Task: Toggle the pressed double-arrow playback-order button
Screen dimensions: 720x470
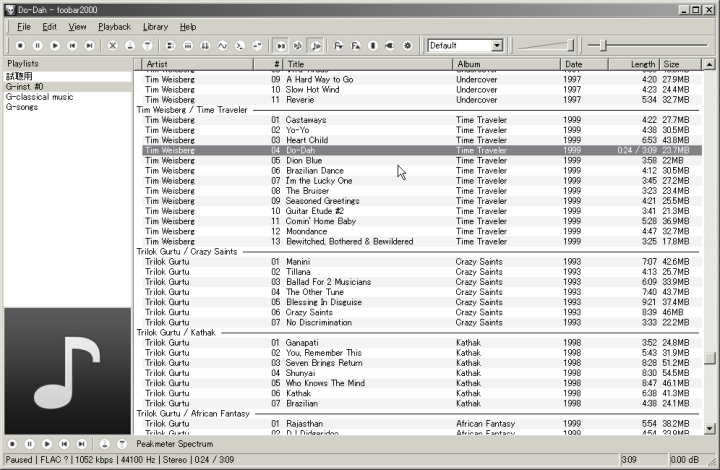Action: pos(281,45)
